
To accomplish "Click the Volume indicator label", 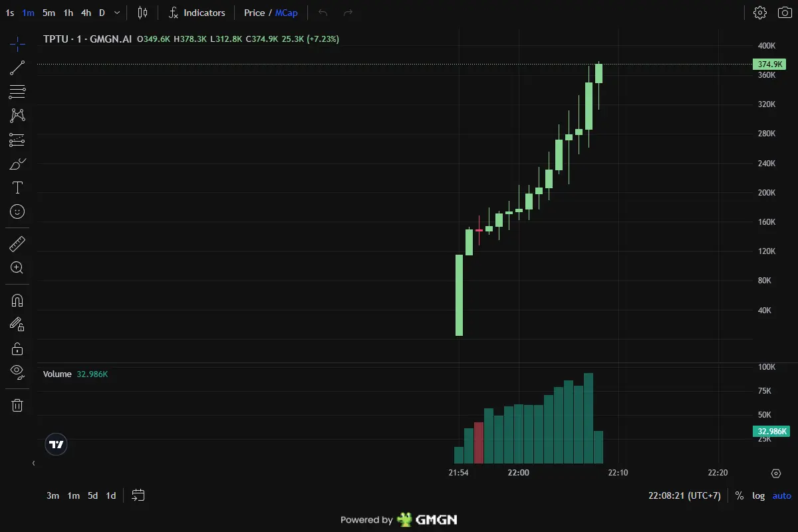I will click(x=57, y=374).
